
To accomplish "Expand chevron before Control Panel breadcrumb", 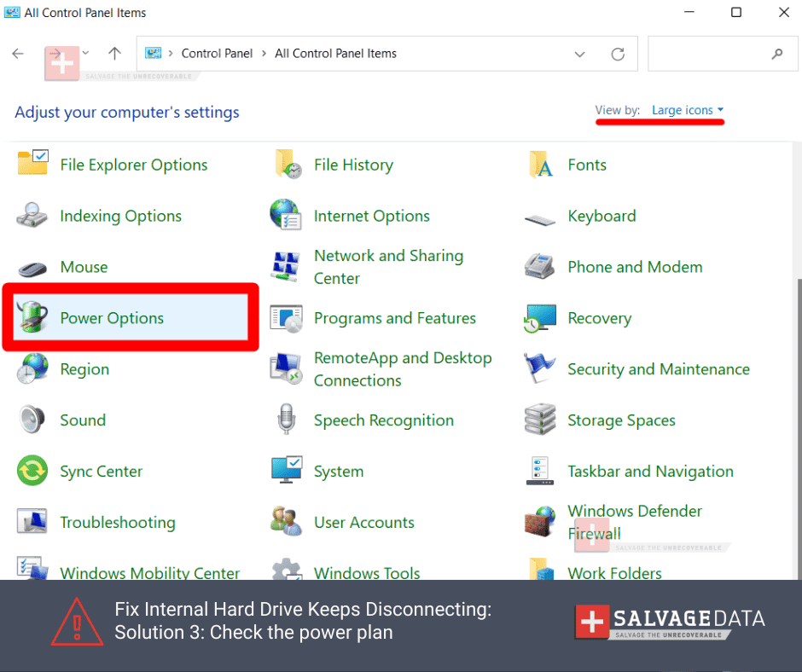I will click(171, 53).
